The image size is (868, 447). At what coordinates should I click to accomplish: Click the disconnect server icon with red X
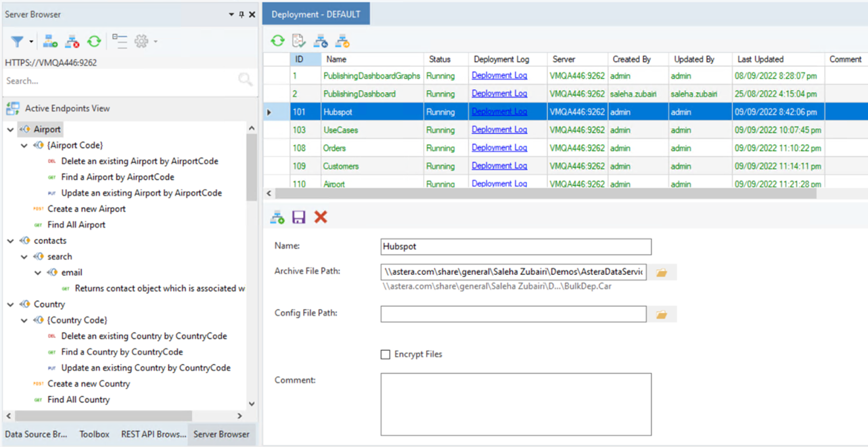pos(72,41)
